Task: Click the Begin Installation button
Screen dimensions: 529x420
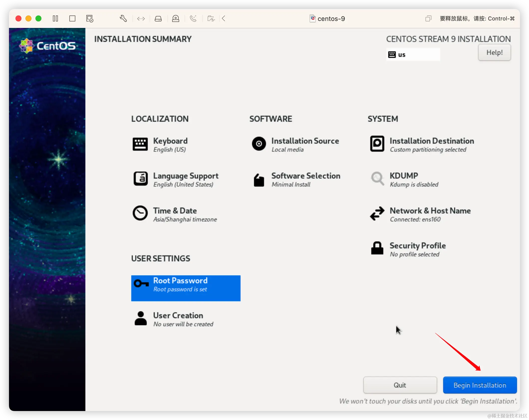Action: (480, 385)
